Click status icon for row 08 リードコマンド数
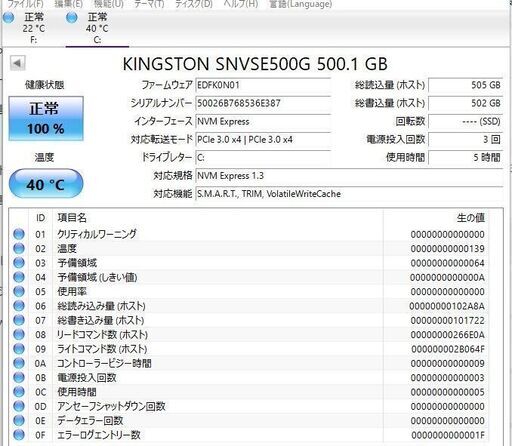This screenshot has width=512, height=446. [19, 334]
